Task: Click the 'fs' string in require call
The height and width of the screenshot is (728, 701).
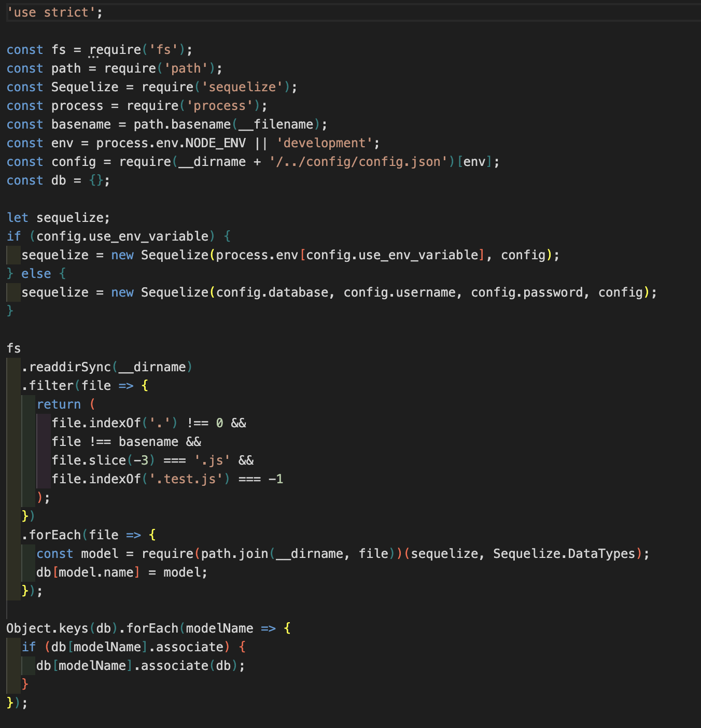Action: pyautogui.click(x=164, y=50)
